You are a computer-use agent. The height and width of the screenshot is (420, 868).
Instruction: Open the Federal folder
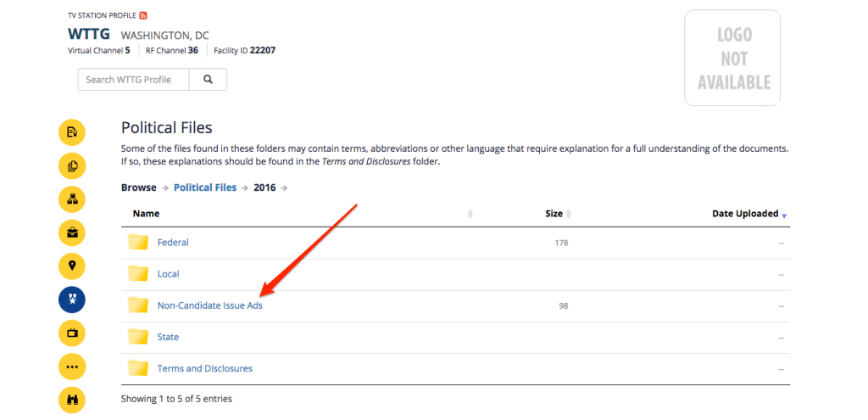pyautogui.click(x=173, y=243)
